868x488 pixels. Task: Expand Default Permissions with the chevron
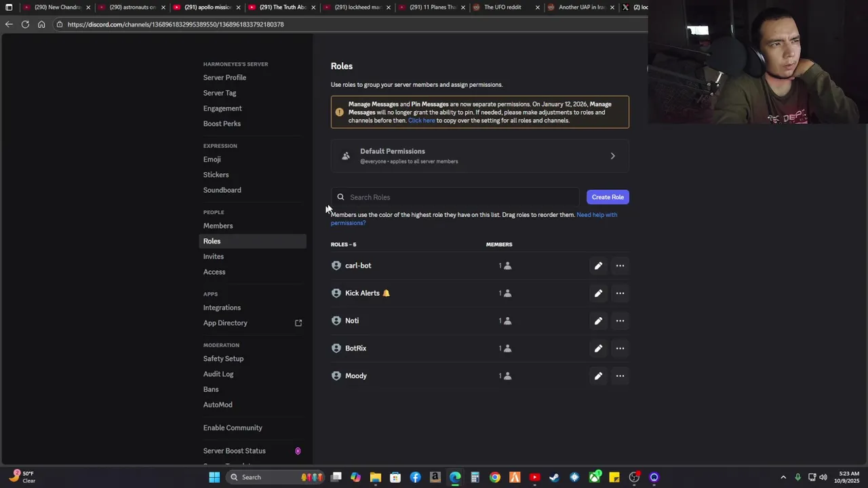click(x=612, y=156)
